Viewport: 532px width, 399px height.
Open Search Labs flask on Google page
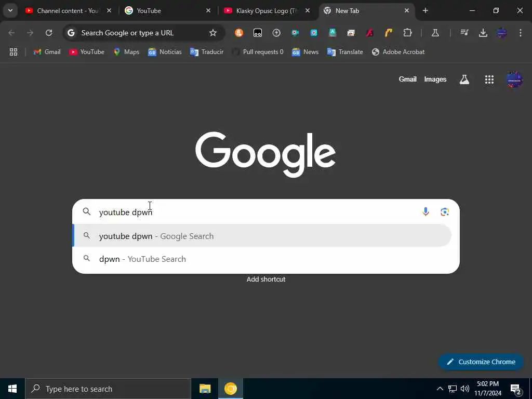[464, 79]
